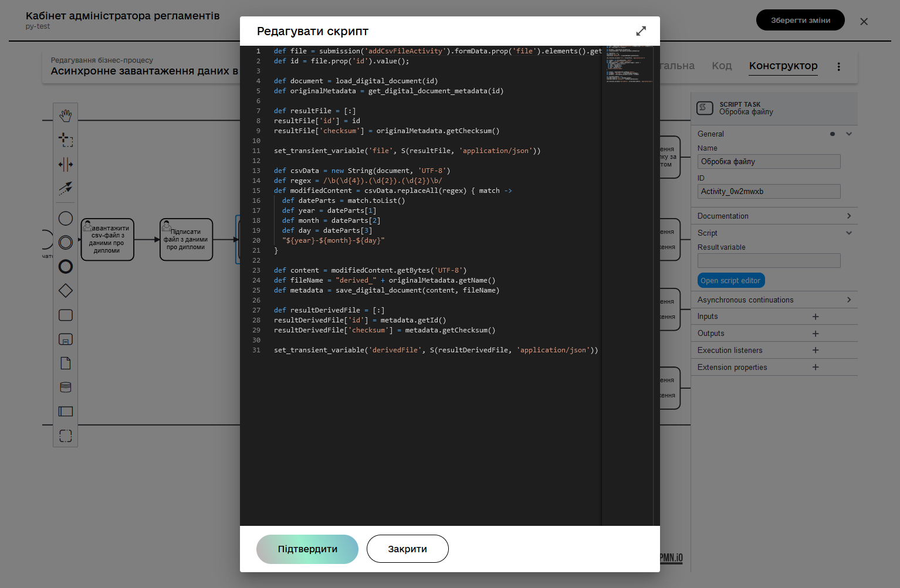
Task: Click 'def resultFile = [:]' line
Action: point(315,111)
